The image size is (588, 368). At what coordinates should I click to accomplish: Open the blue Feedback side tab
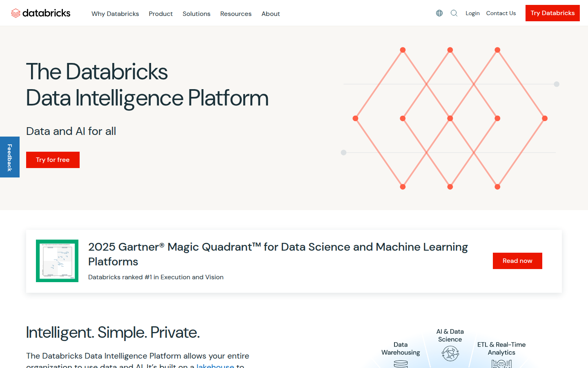pos(10,157)
